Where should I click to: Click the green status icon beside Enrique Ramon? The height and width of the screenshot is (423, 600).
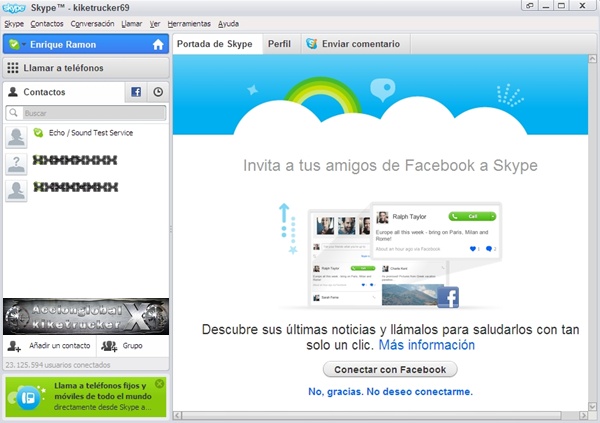coord(14,44)
